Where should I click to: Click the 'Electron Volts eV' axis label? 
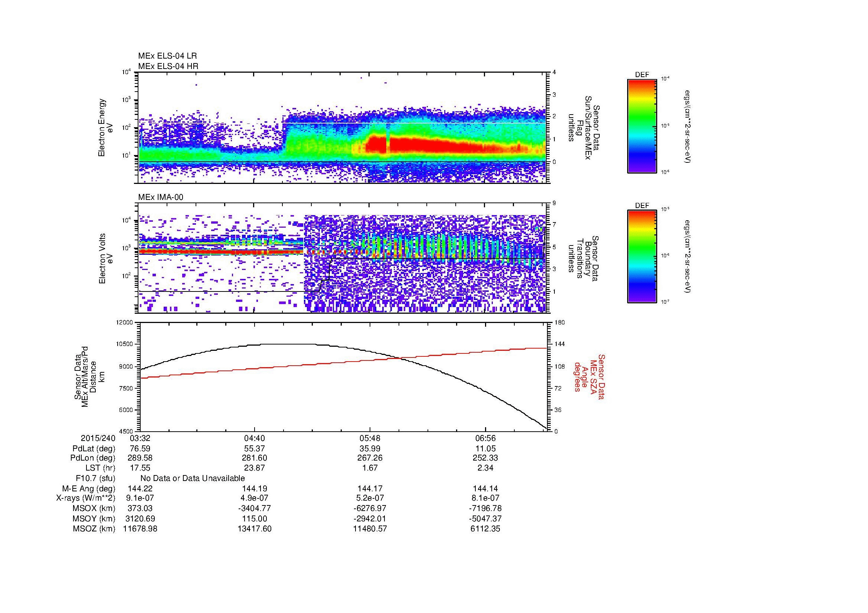pos(106,259)
